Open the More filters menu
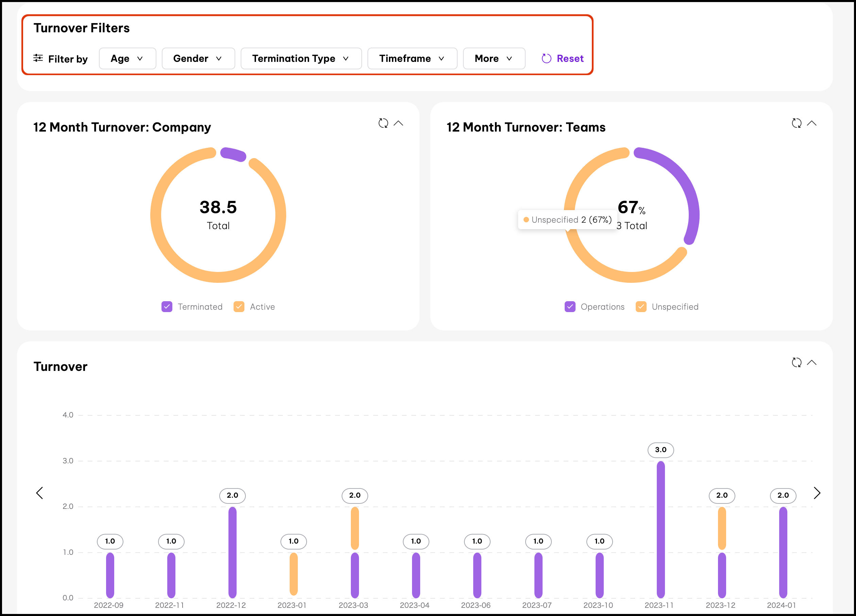 pyautogui.click(x=494, y=58)
